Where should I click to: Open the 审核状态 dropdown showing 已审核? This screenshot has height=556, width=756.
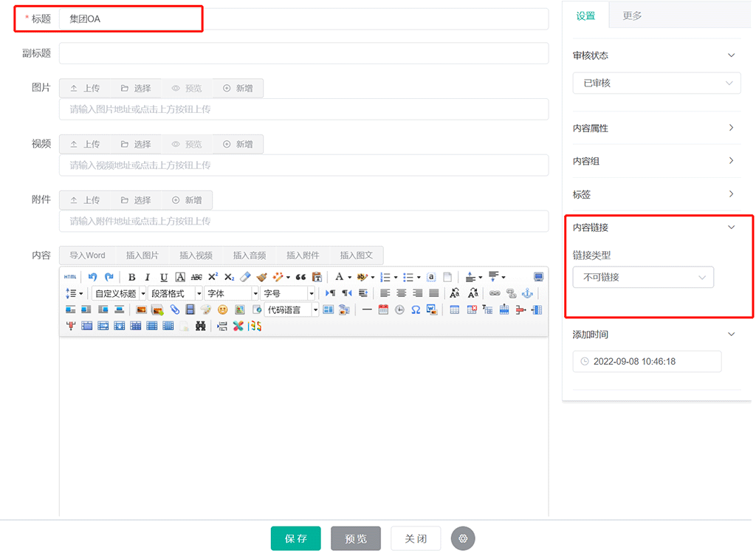656,83
